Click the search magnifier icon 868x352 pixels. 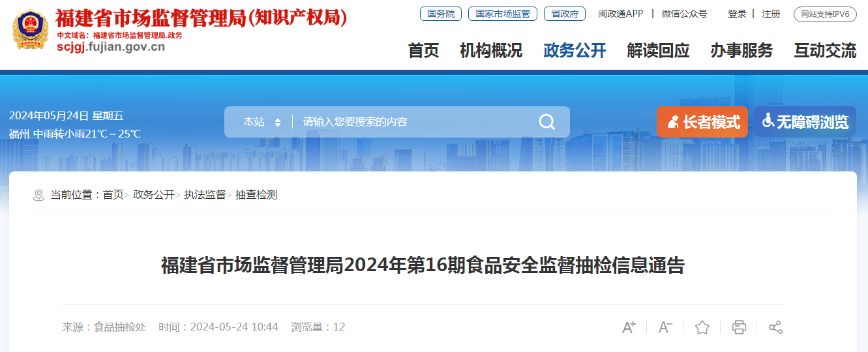point(546,122)
